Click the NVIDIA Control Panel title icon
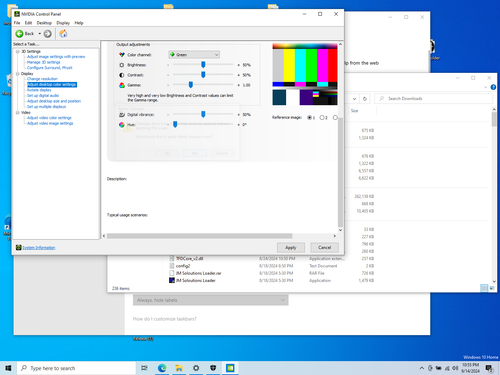 pyautogui.click(x=17, y=14)
